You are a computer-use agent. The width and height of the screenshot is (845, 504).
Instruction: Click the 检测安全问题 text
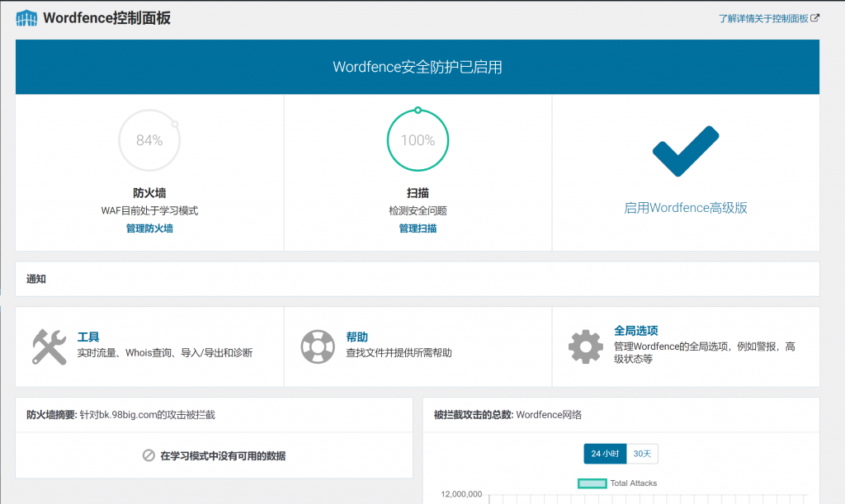coord(418,210)
